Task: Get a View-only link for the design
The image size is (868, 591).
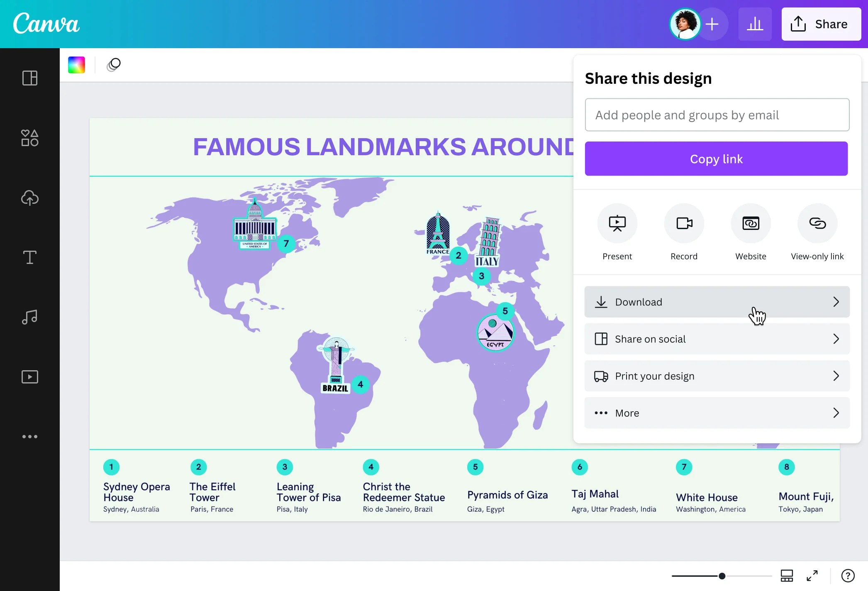Action: pyautogui.click(x=817, y=223)
